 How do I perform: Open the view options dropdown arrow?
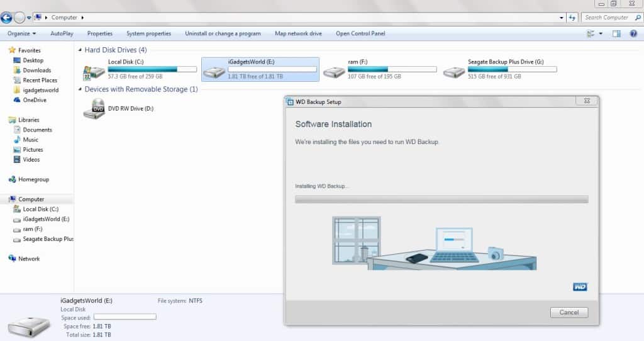click(x=601, y=34)
